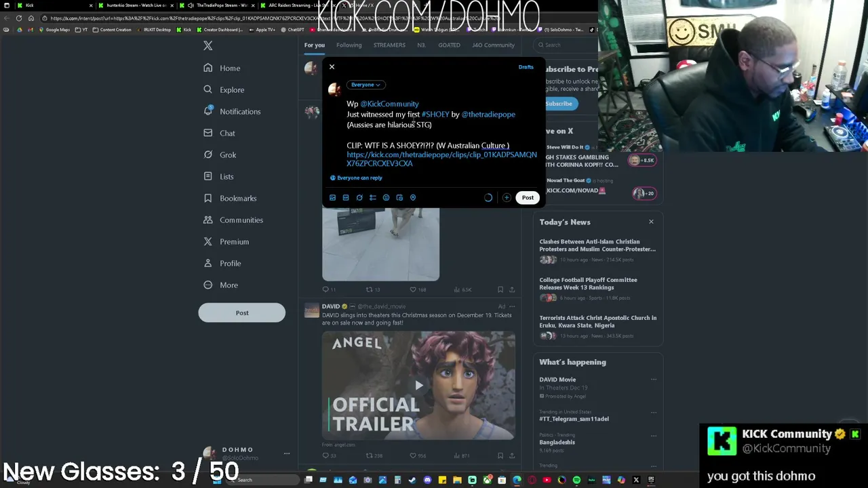This screenshot has height=488, width=868.
Task: Open Terrorists Attack Christ Apostolic Church news
Action: click(x=597, y=321)
